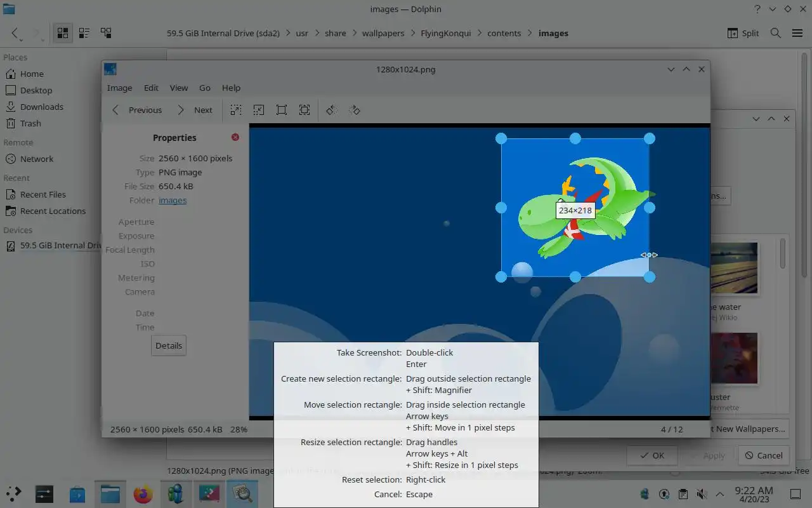Click the expand-arrows zoom icon in Gwenview toolbar
This screenshot has width=812, height=508.
coord(236,110)
